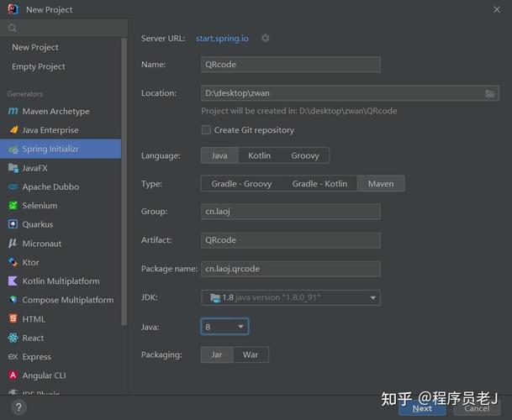Select Java as the language
The image size is (512, 420).
pos(219,155)
